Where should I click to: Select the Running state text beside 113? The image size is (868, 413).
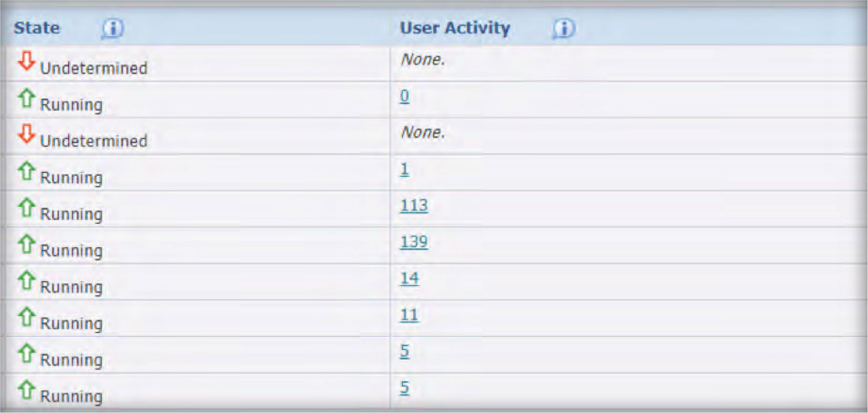pyautogui.click(x=71, y=214)
